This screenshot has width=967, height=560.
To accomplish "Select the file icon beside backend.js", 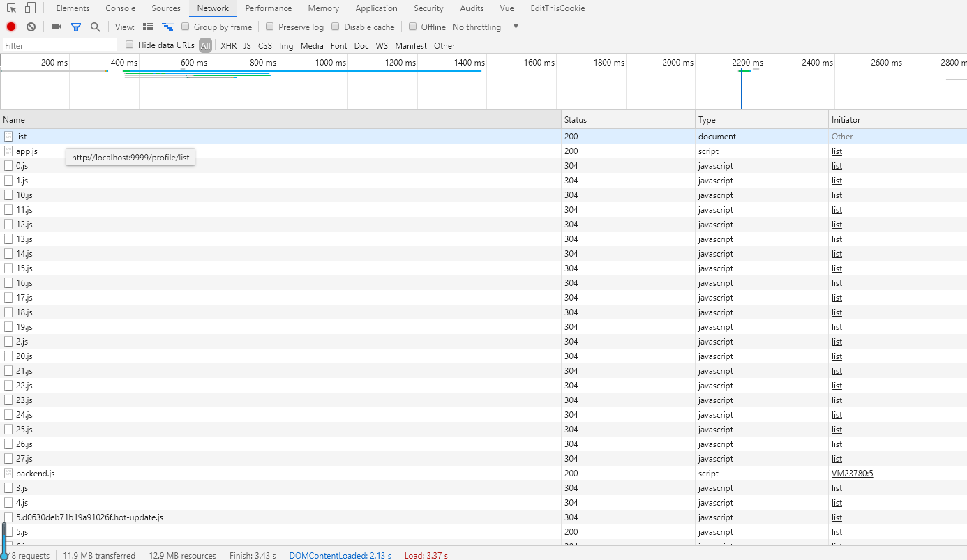I will (9, 474).
